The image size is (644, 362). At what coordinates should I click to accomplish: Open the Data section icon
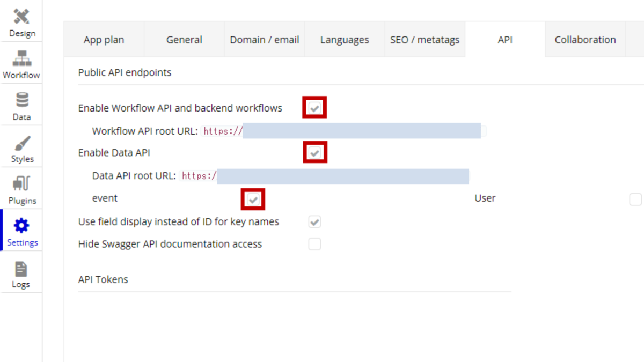pyautogui.click(x=21, y=100)
